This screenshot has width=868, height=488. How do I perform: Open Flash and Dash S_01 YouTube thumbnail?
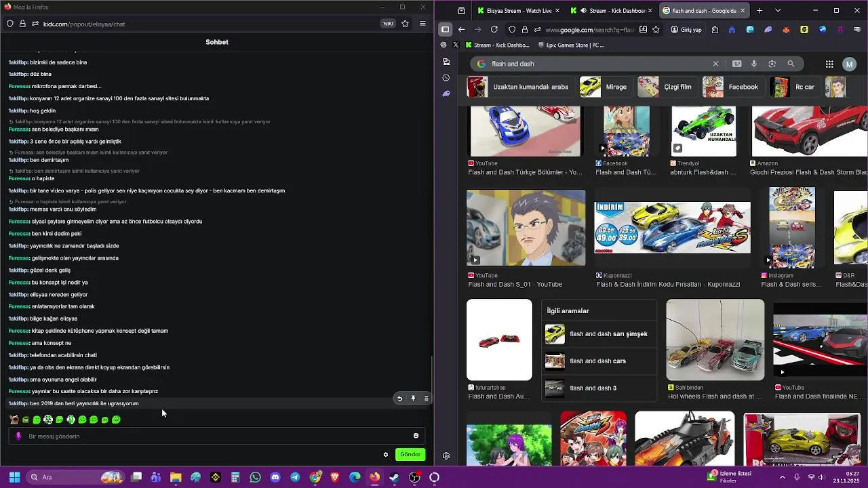point(526,228)
